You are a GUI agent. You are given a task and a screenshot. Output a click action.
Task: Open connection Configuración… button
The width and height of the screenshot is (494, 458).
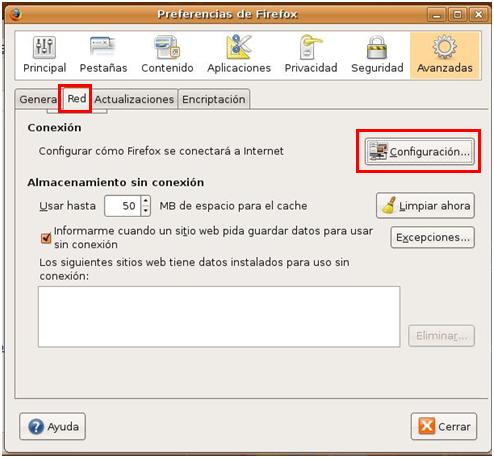(x=419, y=152)
